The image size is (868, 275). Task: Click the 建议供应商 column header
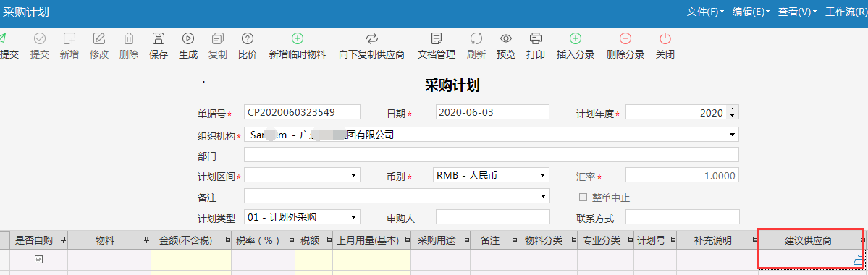click(807, 240)
